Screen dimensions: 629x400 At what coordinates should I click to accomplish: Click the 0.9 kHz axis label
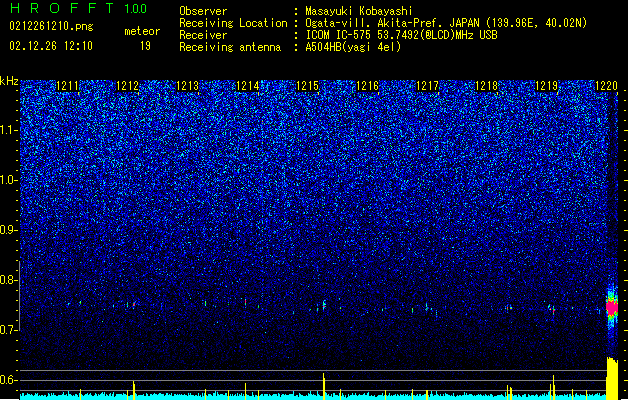(8, 230)
